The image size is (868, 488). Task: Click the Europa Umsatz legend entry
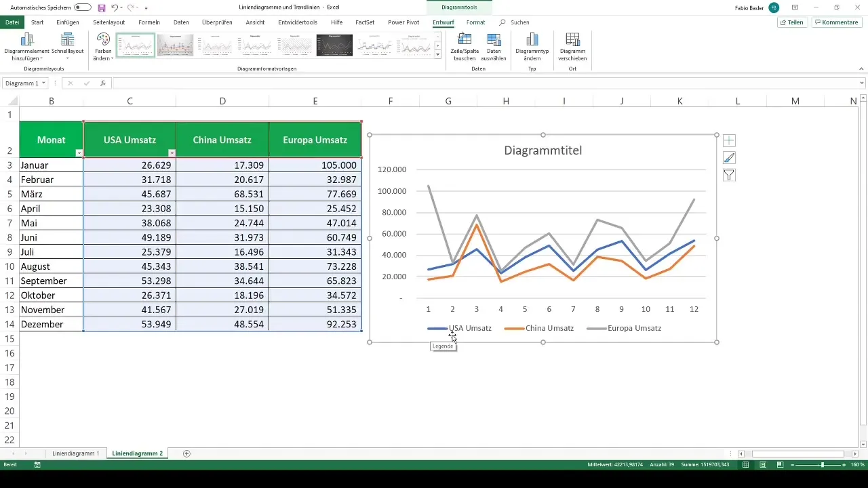pos(624,328)
